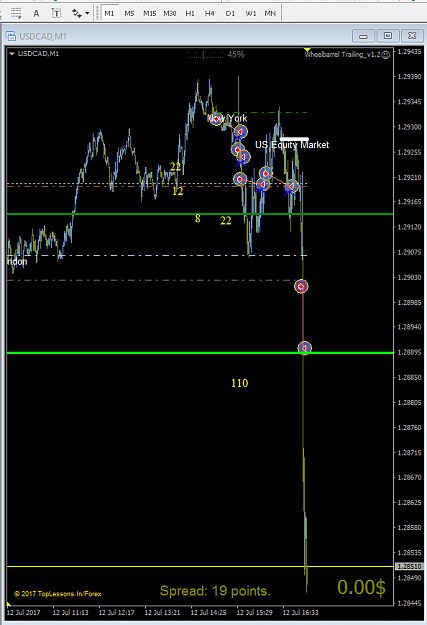Screen dimensions: 427x625
Task: Switch chart to H4 timeframe
Action: pos(210,13)
